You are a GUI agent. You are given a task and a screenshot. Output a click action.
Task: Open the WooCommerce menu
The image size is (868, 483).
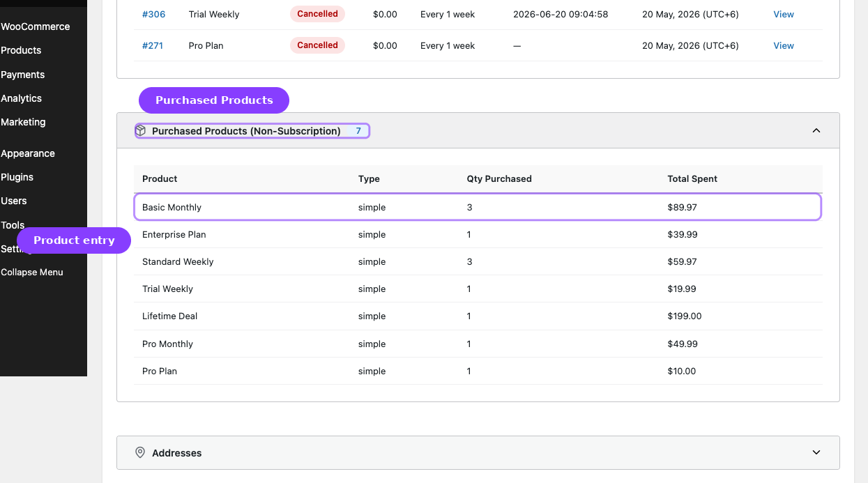coord(36,26)
